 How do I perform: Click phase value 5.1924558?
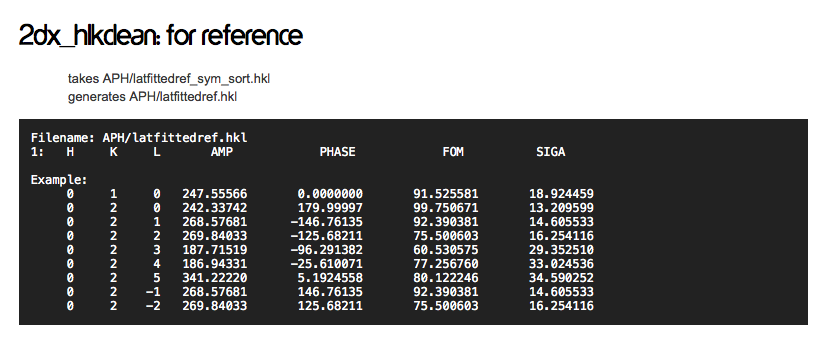pyautogui.click(x=330, y=278)
